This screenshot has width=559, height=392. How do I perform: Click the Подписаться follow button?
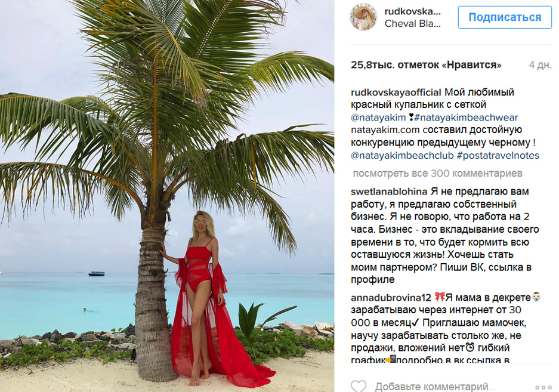505,17
